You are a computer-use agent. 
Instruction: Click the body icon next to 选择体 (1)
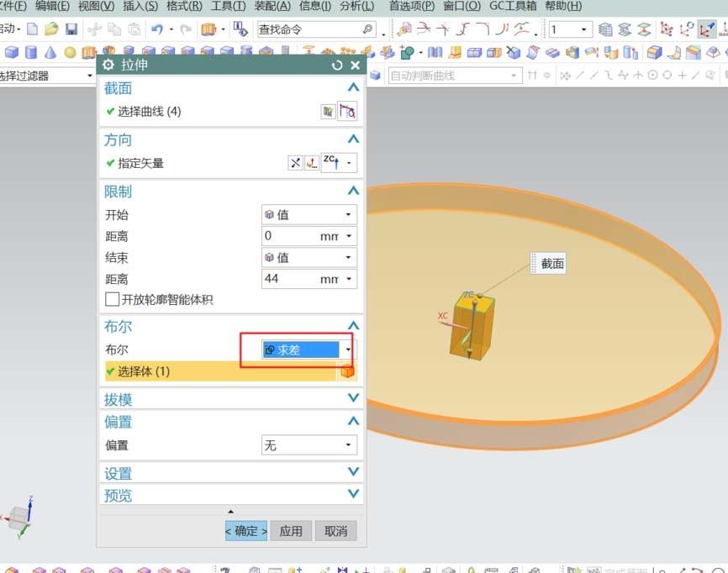coord(348,369)
